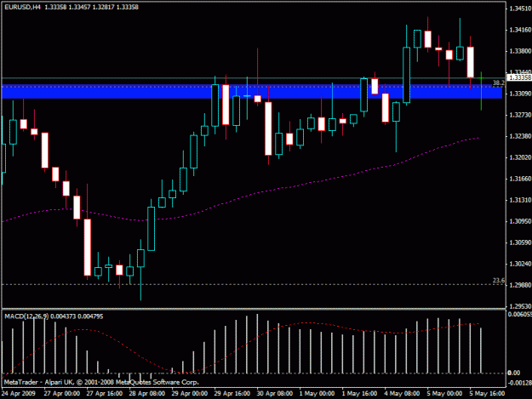Click the 1.33090 price scale value
The height and width of the screenshot is (399, 532).
click(520, 94)
